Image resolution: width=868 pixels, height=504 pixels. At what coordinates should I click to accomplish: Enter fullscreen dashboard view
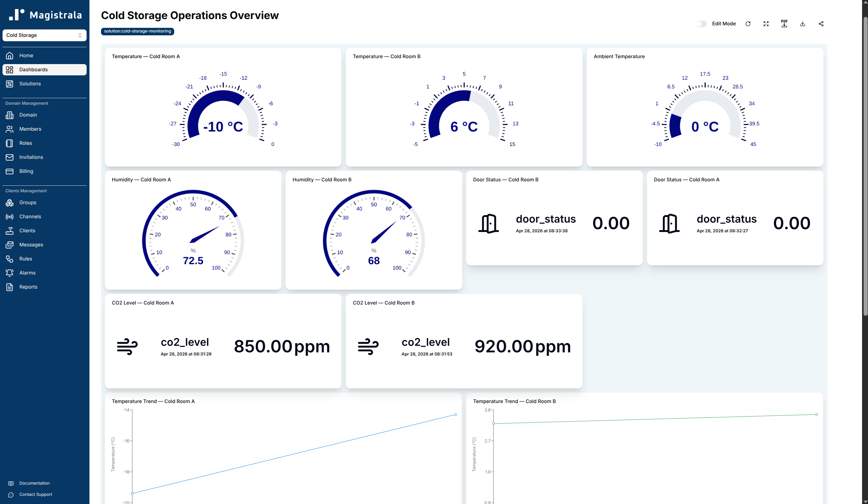[x=766, y=24]
